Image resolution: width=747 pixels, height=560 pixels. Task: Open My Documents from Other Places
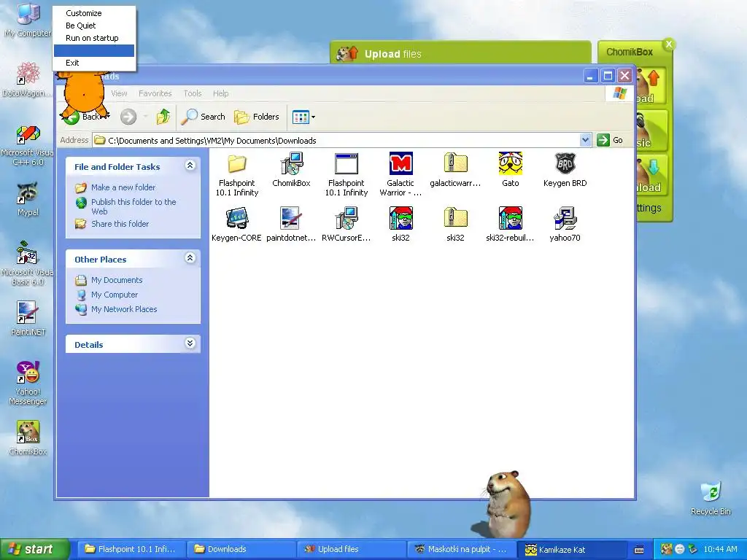[x=117, y=280]
